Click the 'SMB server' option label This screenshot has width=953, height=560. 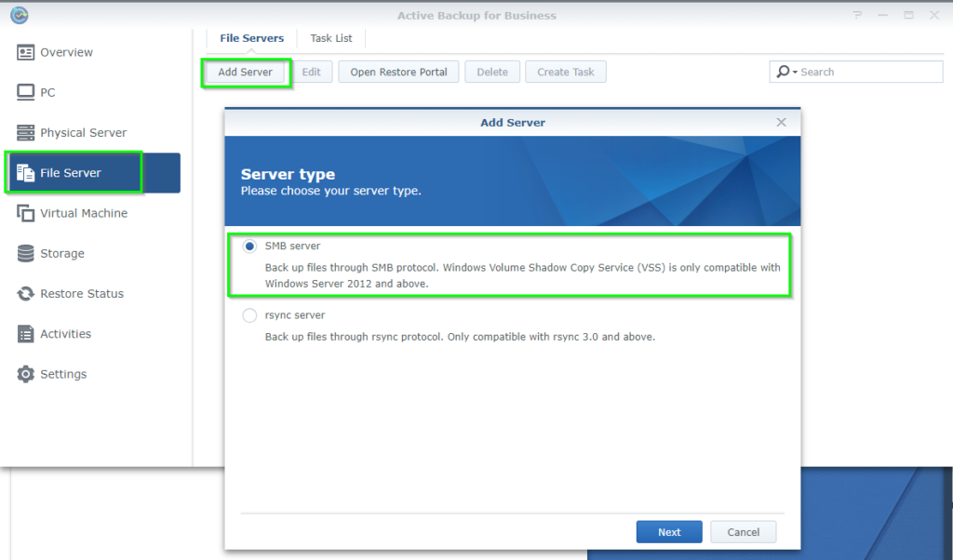pyautogui.click(x=292, y=246)
